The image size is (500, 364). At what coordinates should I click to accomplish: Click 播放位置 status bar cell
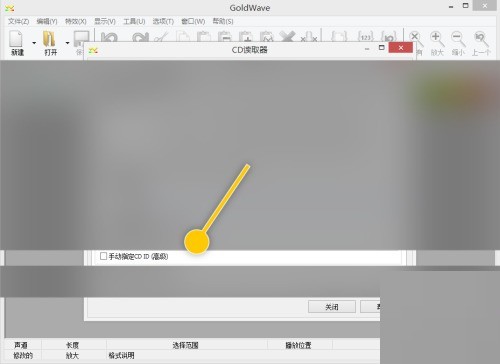pos(298,345)
